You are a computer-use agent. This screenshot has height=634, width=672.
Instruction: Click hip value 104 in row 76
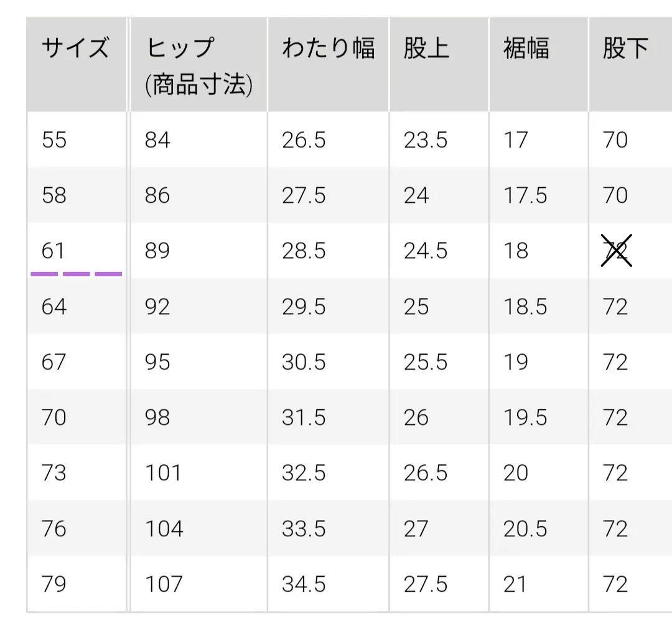pos(164,528)
